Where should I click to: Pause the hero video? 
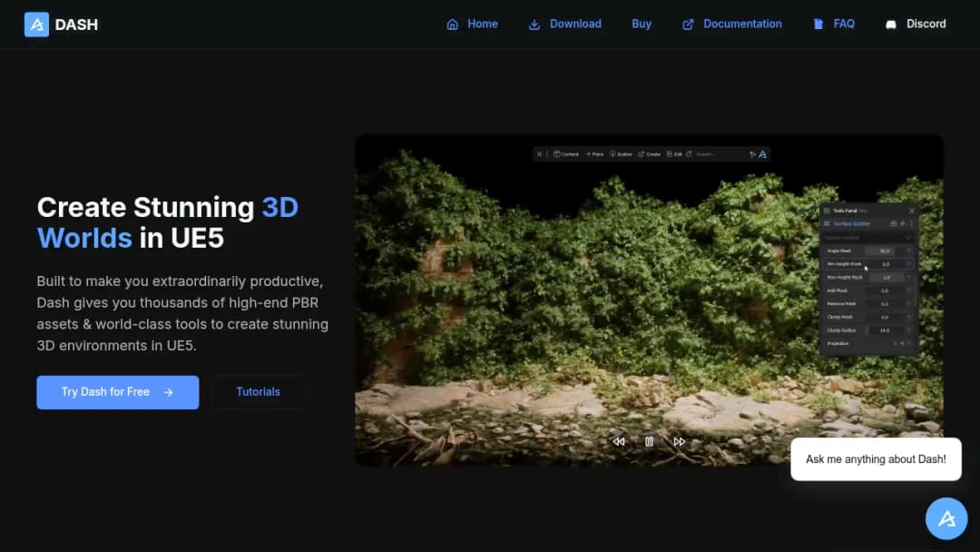pyautogui.click(x=649, y=441)
